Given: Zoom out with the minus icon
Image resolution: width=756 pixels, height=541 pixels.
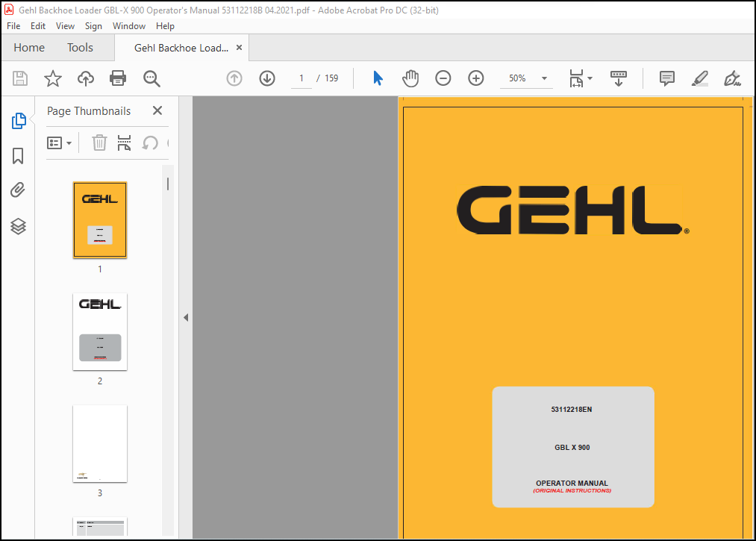Looking at the screenshot, I should pyautogui.click(x=443, y=78).
